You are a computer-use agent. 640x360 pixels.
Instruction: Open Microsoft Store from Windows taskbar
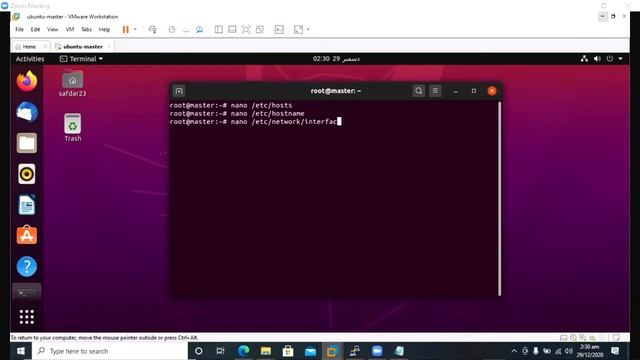tap(288, 351)
